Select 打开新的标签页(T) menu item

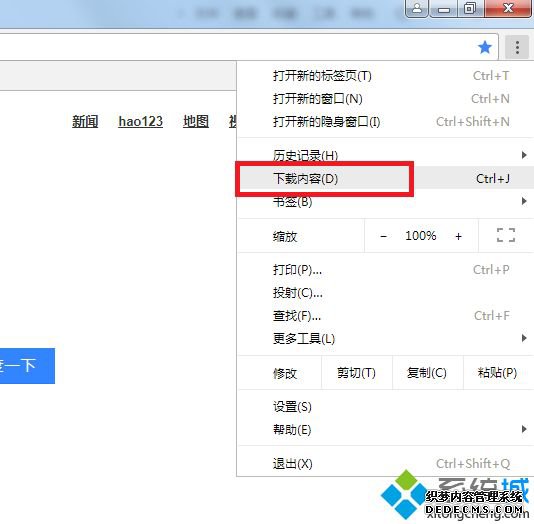tap(385, 76)
